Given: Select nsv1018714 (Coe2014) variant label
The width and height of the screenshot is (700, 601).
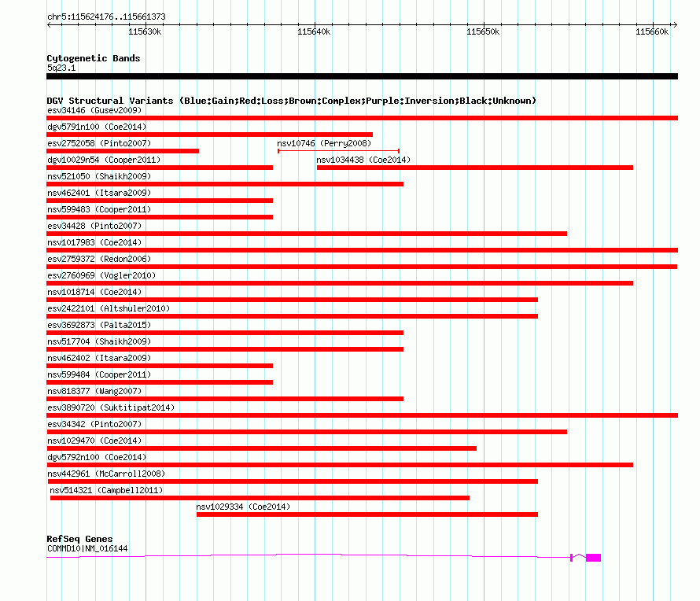Looking at the screenshot, I should tap(94, 292).
